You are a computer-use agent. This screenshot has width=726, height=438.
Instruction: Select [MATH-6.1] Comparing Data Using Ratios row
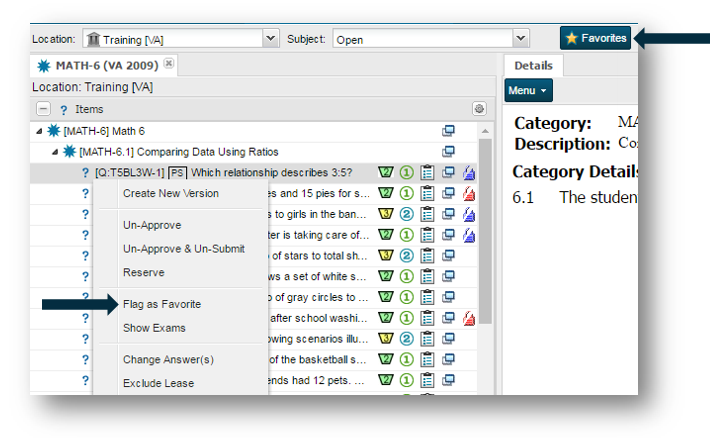coord(253,152)
